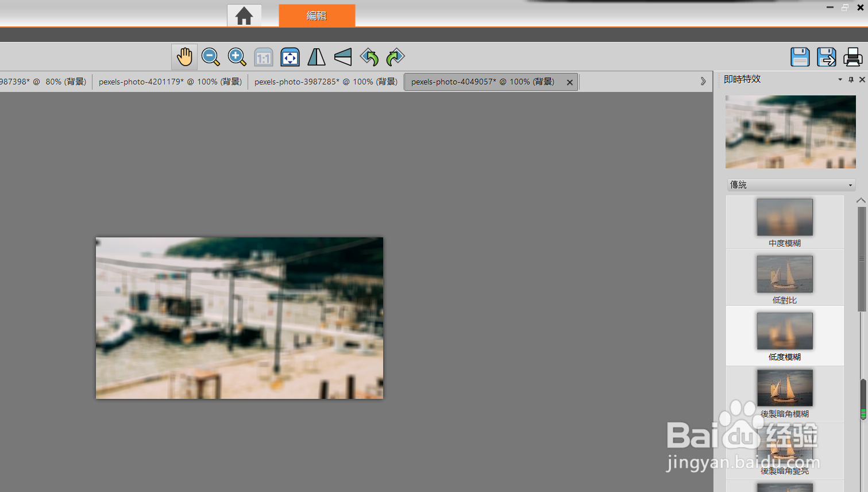Fit image to window
The width and height of the screenshot is (868, 492).
coord(290,57)
